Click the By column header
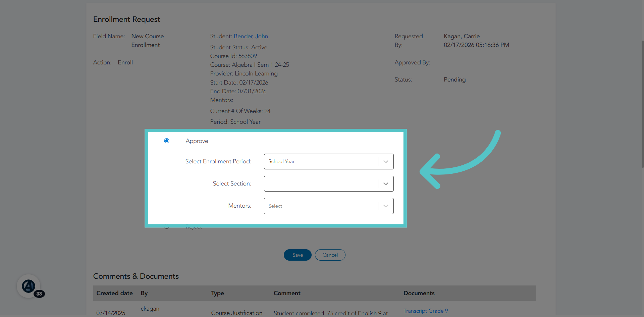The height and width of the screenshot is (317, 644). [144, 293]
